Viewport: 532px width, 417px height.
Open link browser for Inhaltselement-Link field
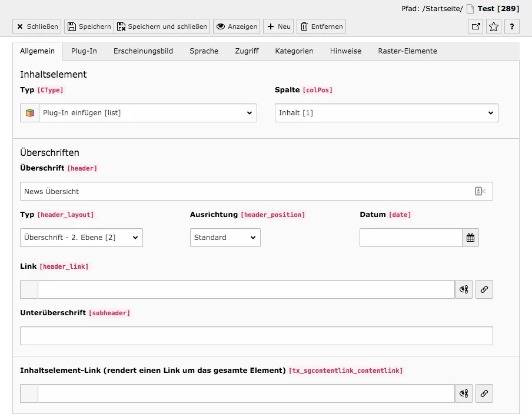(x=484, y=393)
